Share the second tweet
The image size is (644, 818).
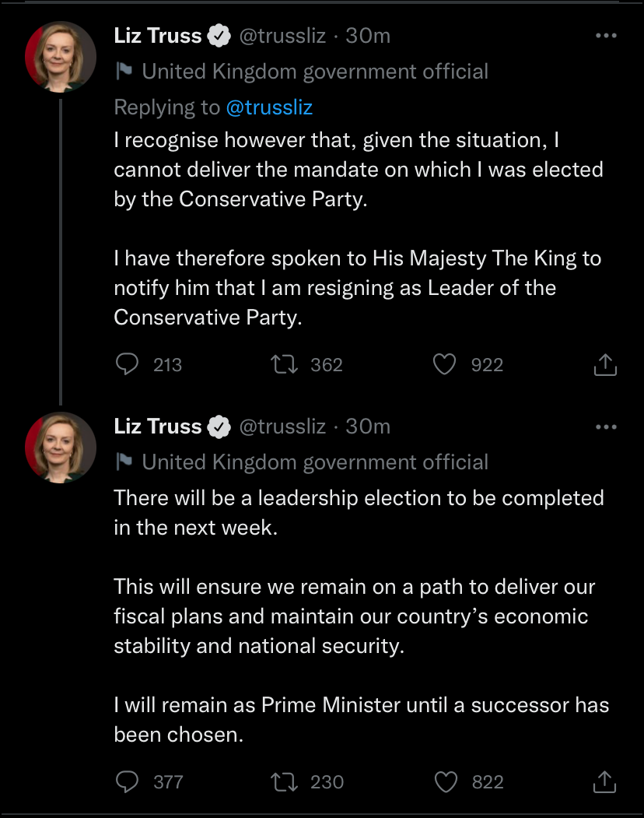point(605,781)
